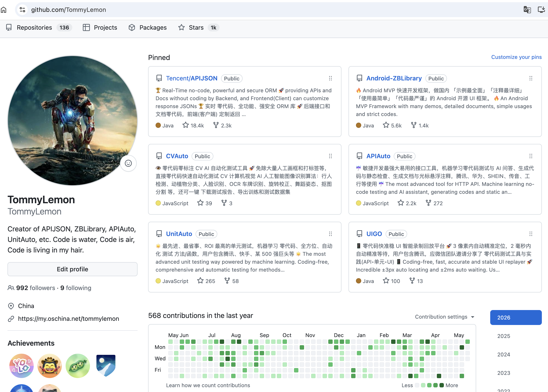The width and height of the screenshot is (548, 392).
Task: Click the browser home icon
Action: [4, 10]
